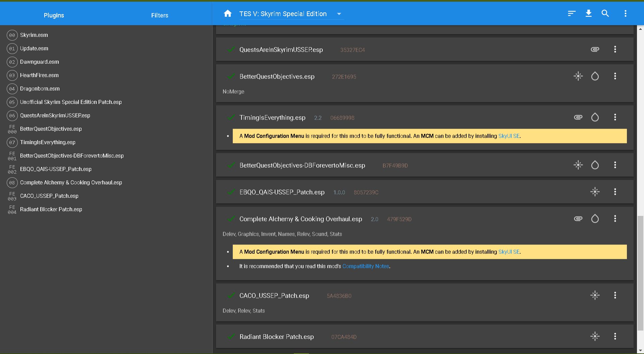644x354 pixels.
Task: Open the game selection dropdown arrow
Action: click(339, 14)
